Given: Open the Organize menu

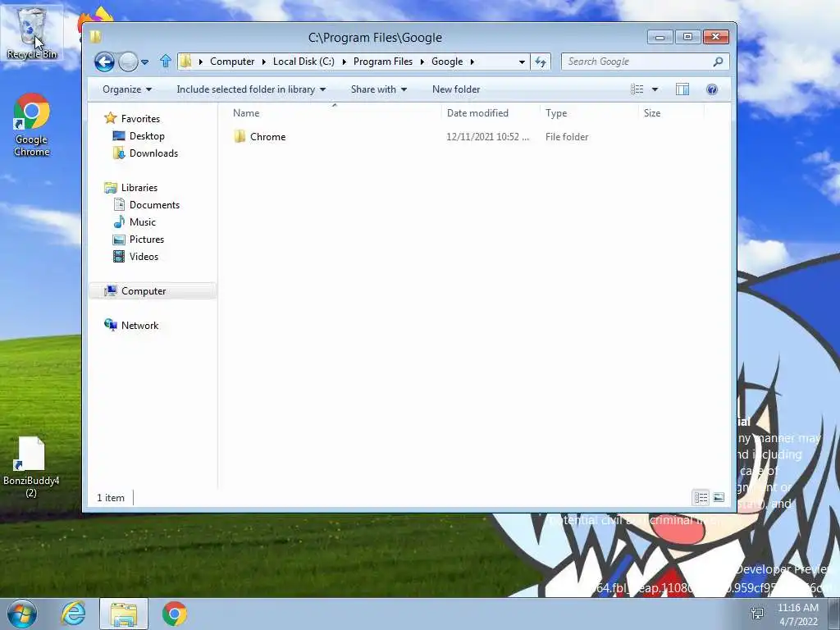Looking at the screenshot, I should point(127,89).
